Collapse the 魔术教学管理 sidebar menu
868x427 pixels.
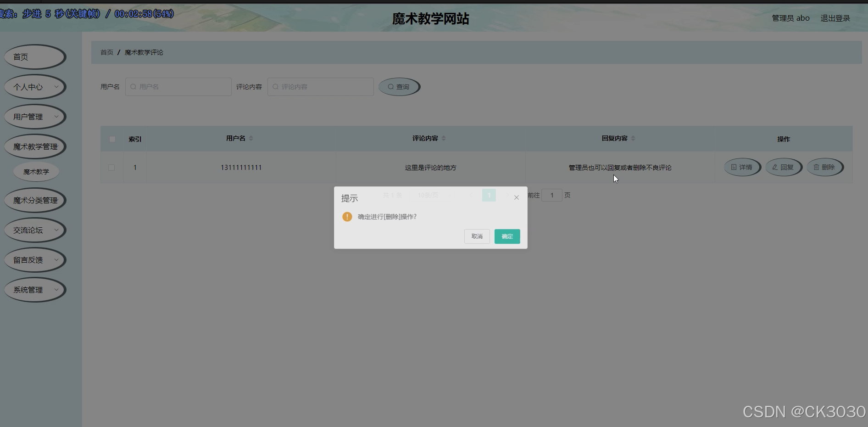(35, 146)
